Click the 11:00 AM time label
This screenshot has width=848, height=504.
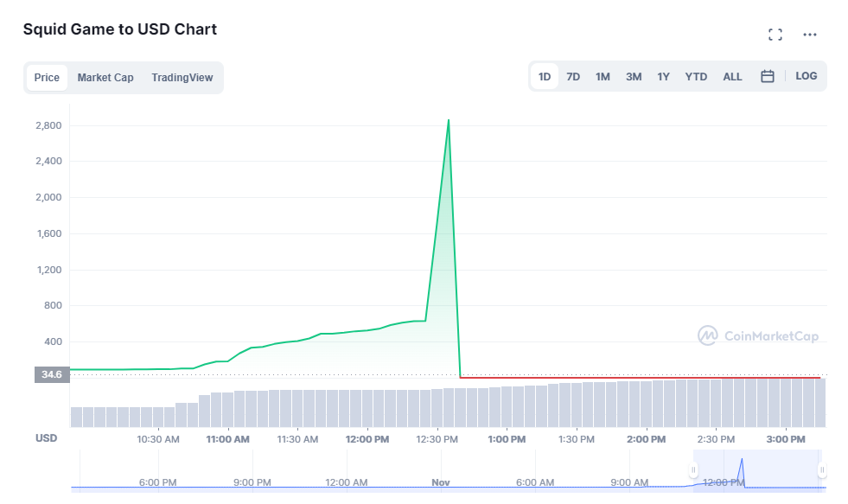click(x=227, y=439)
